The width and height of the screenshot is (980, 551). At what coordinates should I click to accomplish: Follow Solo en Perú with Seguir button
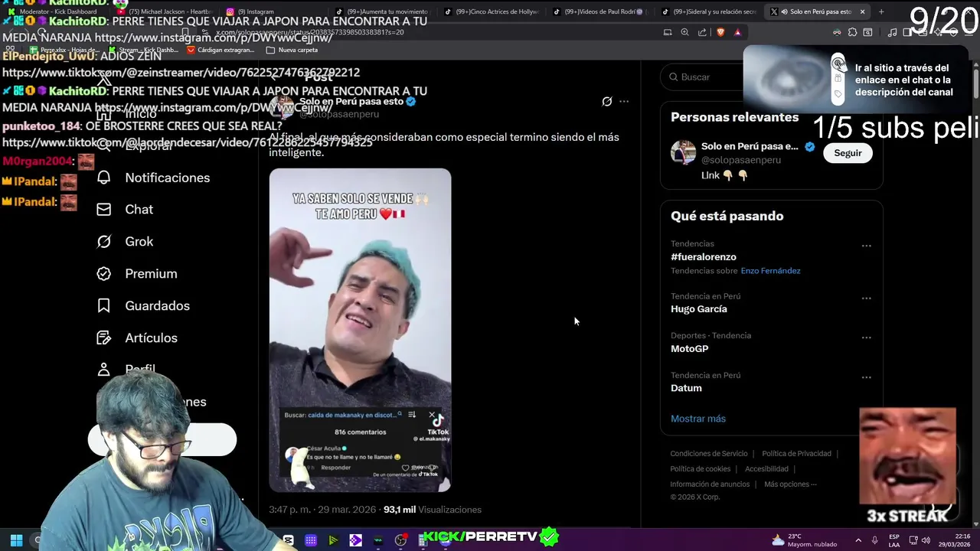pos(848,153)
